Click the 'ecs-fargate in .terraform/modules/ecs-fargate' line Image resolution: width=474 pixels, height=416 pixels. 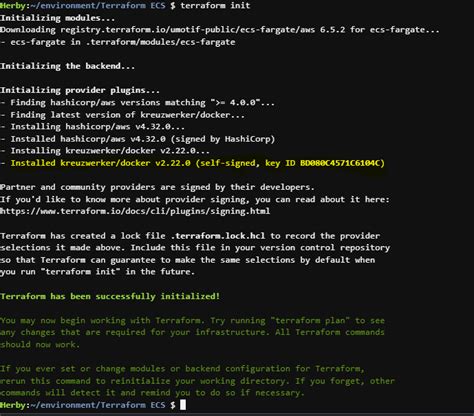118,42
